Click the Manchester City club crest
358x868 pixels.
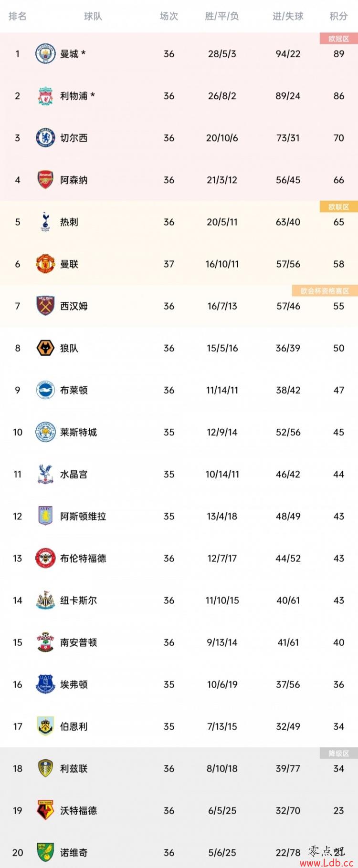[46, 54]
